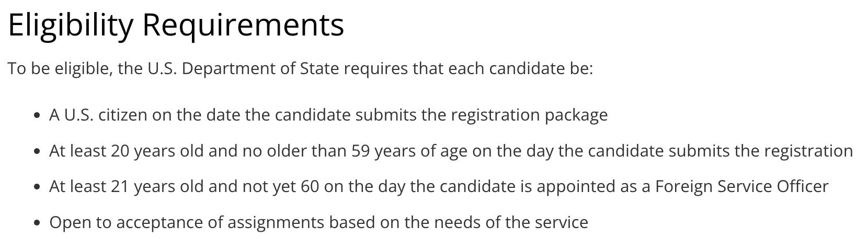868x239 pixels.
Task: Click the words "Foreign Service Officer"
Action: pos(741,186)
